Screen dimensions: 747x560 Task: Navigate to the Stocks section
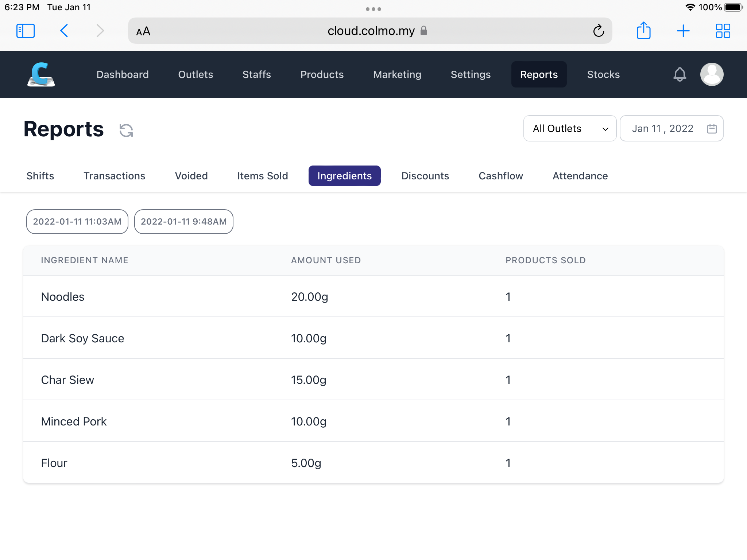(603, 74)
